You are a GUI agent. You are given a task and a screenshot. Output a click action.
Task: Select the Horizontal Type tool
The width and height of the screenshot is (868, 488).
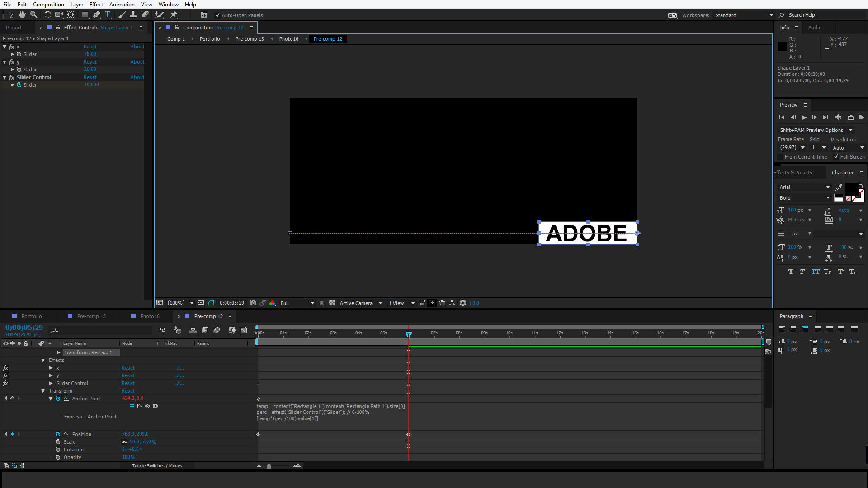pos(108,15)
